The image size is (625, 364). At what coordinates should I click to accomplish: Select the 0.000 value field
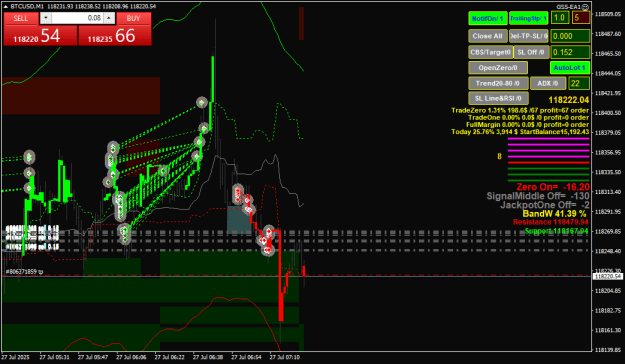coord(570,36)
